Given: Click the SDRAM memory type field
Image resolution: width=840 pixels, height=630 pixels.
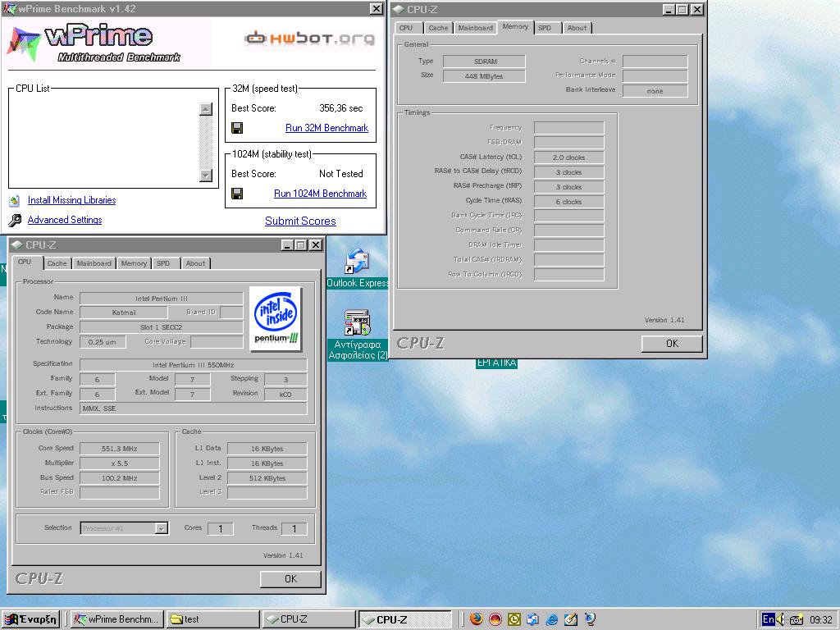Looking at the screenshot, I should coord(484,61).
